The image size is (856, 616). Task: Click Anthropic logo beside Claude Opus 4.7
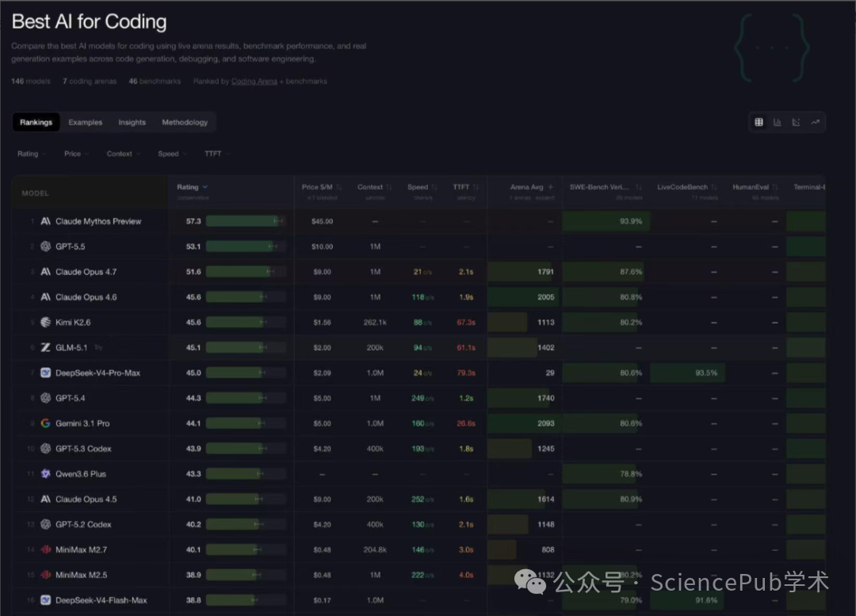tap(46, 271)
